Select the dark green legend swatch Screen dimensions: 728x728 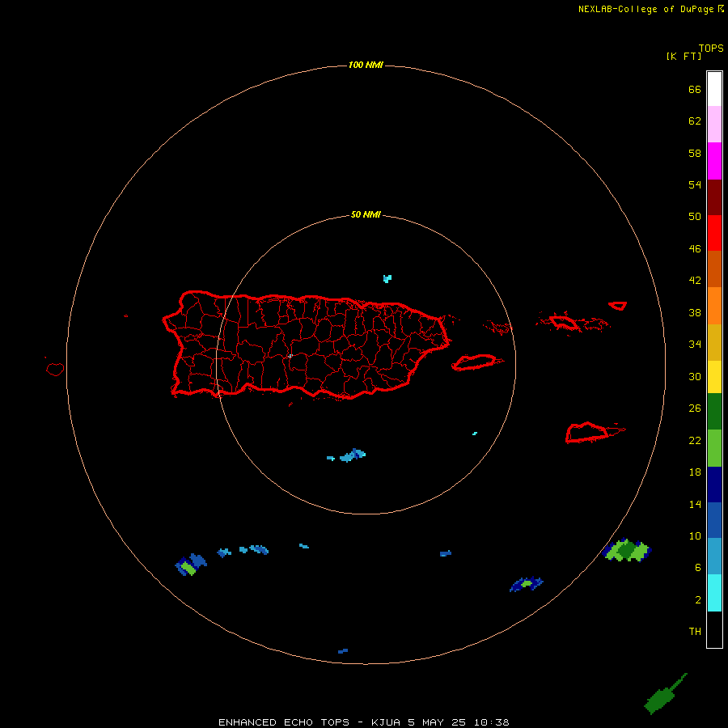pyautogui.click(x=714, y=412)
